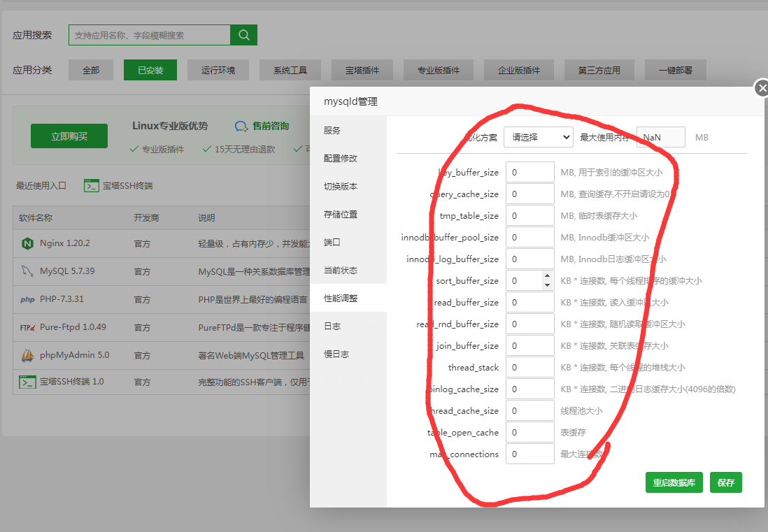Click the max_connections input
Screen dimensions: 768x532
530,454
